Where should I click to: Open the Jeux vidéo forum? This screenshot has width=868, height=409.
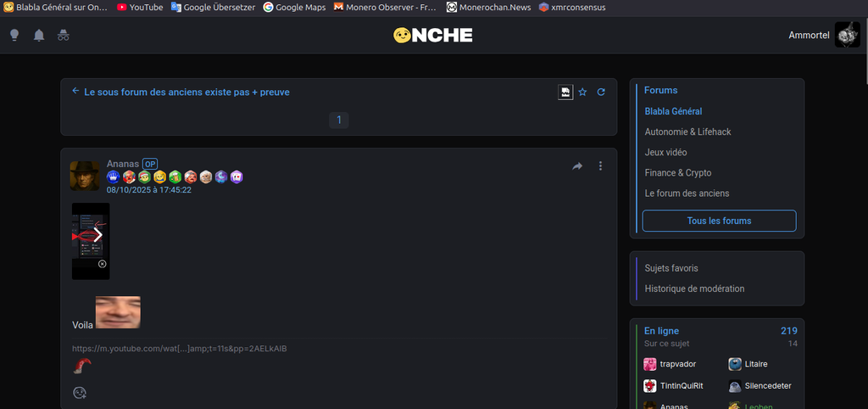click(666, 152)
